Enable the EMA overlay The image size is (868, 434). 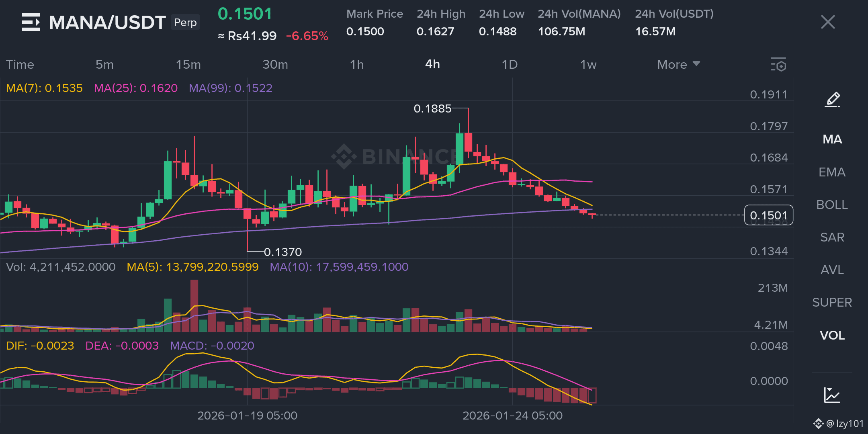coord(832,172)
